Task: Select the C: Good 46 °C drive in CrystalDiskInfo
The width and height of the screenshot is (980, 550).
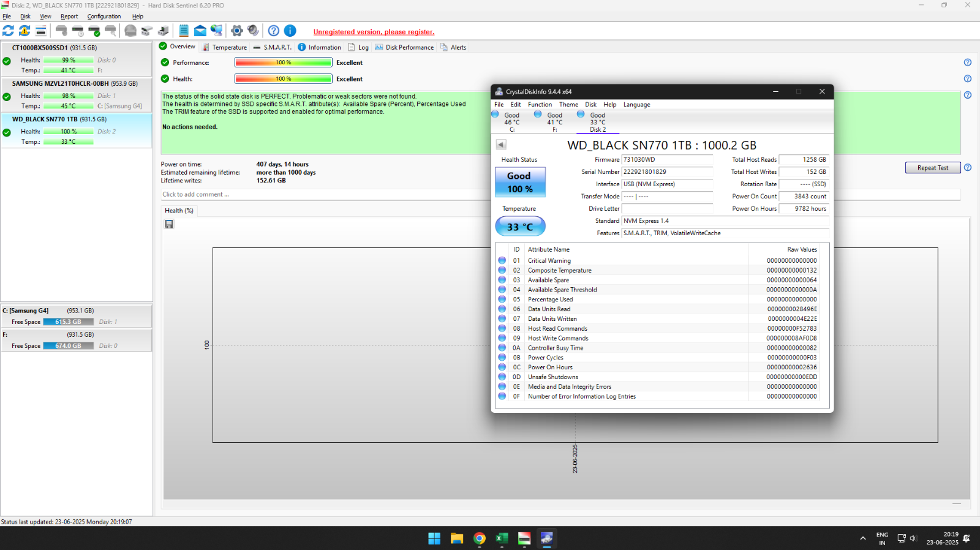Action: (x=512, y=122)
